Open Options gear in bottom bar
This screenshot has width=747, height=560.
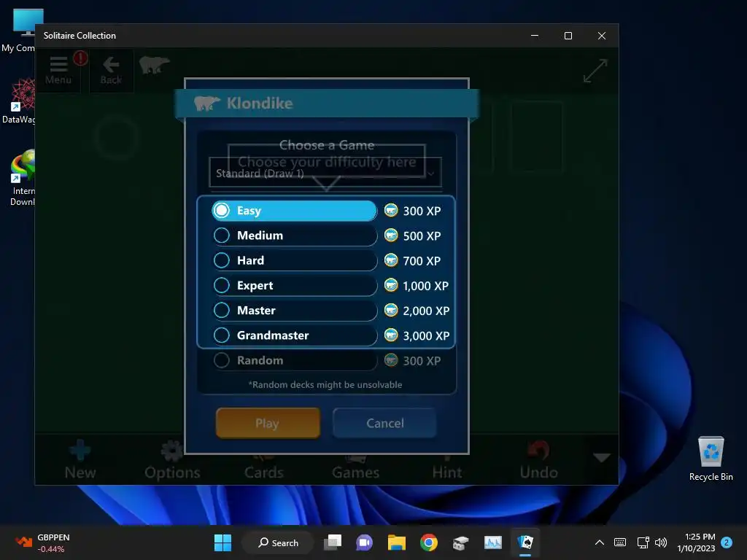172,459
